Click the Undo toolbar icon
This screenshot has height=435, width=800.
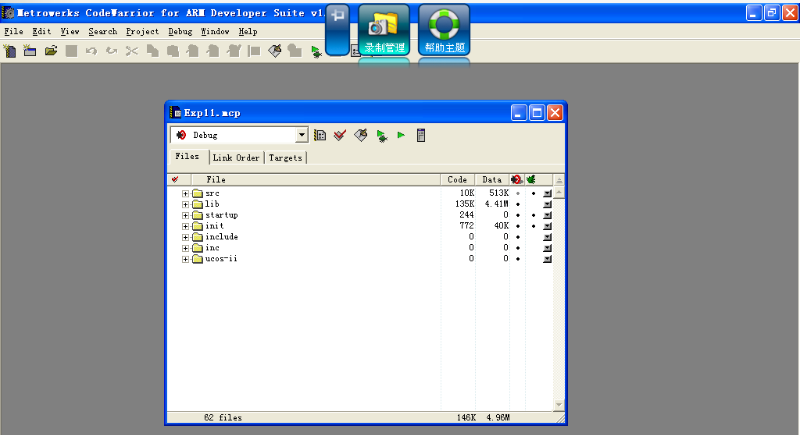[x=91, y=51]
